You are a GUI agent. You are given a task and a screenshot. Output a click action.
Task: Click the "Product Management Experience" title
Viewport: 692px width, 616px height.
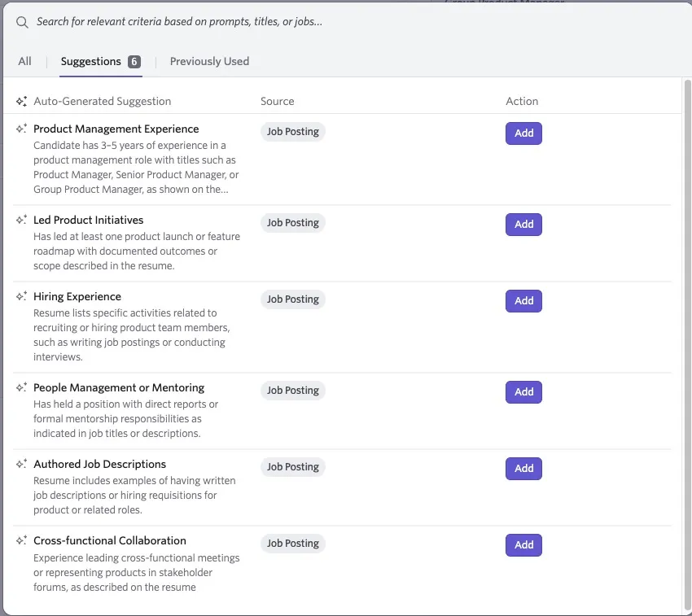pos(116,129)
